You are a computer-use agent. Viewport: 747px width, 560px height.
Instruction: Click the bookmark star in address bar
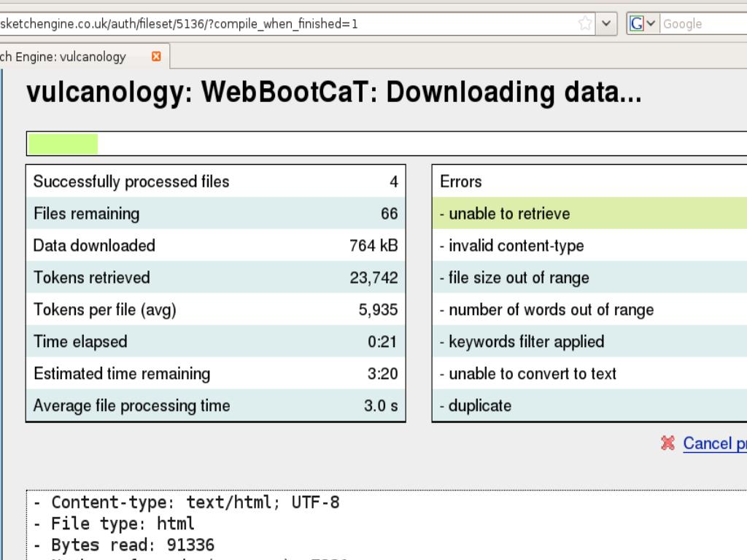click(x=585, y=23)
